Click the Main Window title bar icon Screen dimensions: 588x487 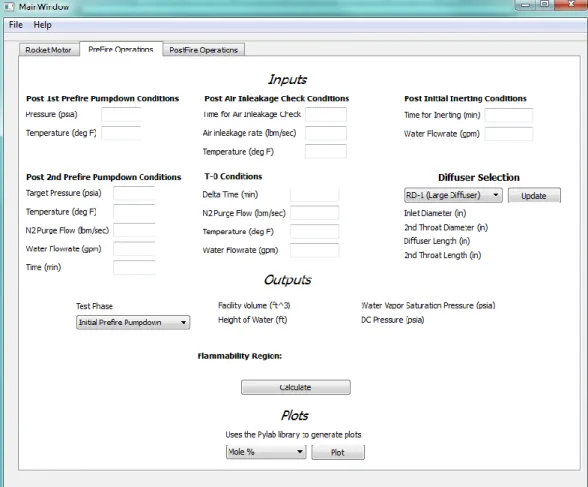pos(9,7)
